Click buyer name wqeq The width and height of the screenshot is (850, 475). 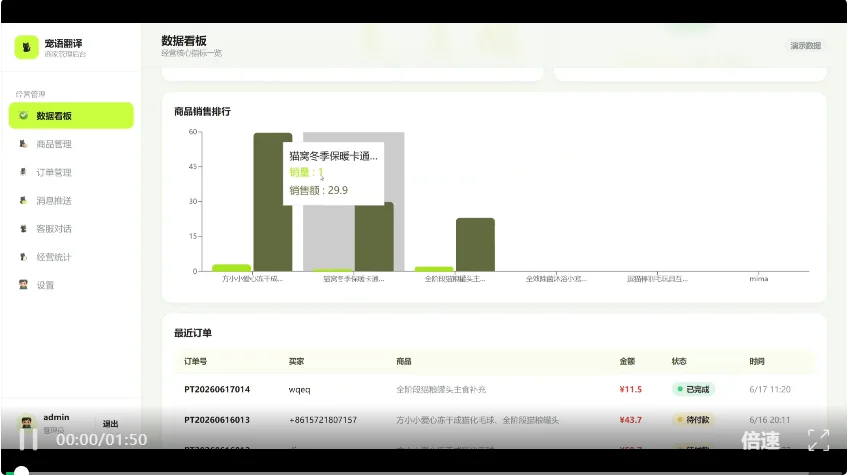point(299,390)
